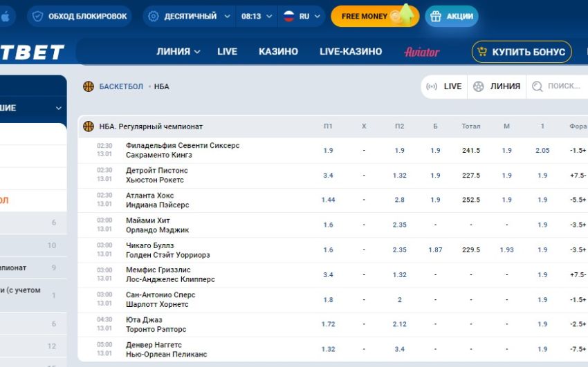Click basketball icon in the НБА championship header
Image resolution: width=588 pixels, height=367 pixels.
89,126
